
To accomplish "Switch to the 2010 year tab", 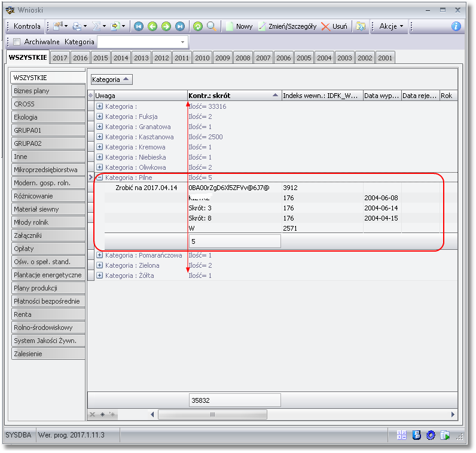I will 202,57.
